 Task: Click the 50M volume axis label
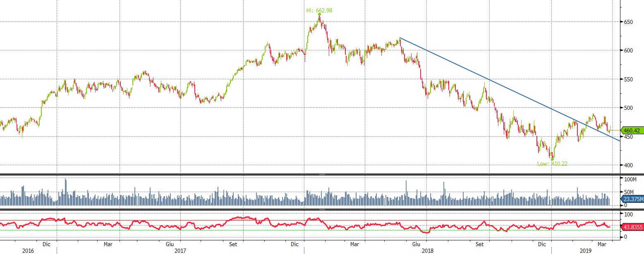pos(629,192)
